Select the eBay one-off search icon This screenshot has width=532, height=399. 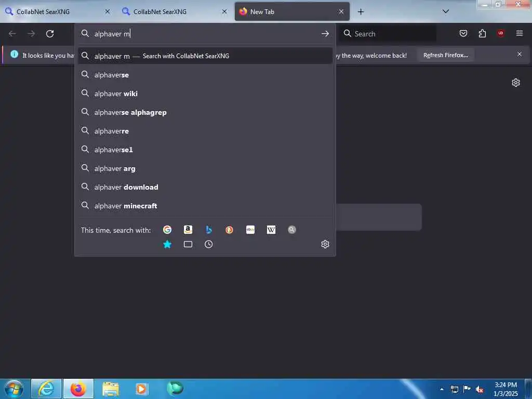(x=250, y=230)
